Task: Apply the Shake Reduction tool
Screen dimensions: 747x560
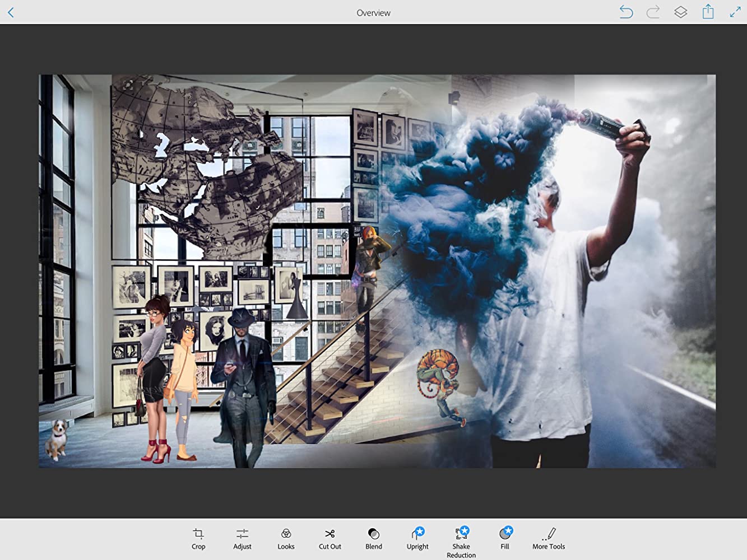Action: tap(461, 541)
